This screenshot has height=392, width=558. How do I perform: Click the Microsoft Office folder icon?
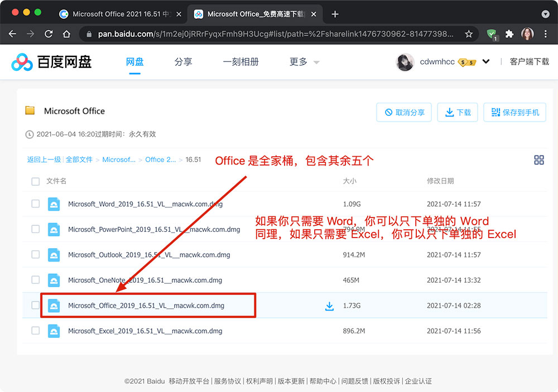30,110
